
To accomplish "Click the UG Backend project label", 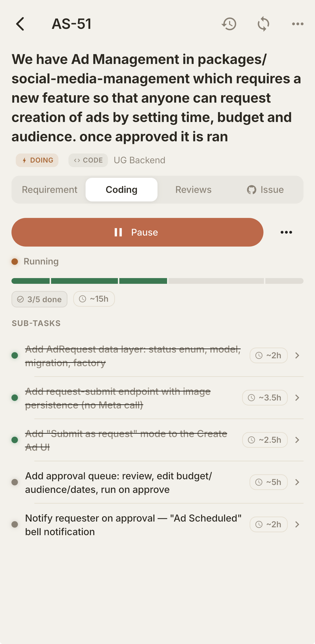I will (140, 160).
